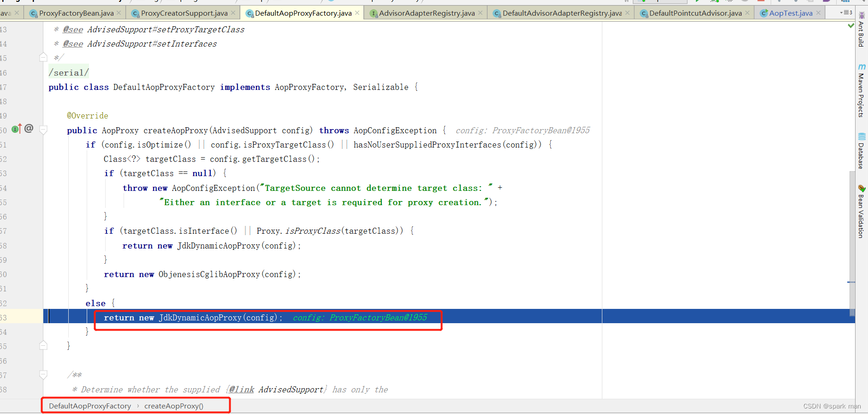
Task: Click hasNoUserSuppliedProxyInterfaces method call
Action: 428,145
